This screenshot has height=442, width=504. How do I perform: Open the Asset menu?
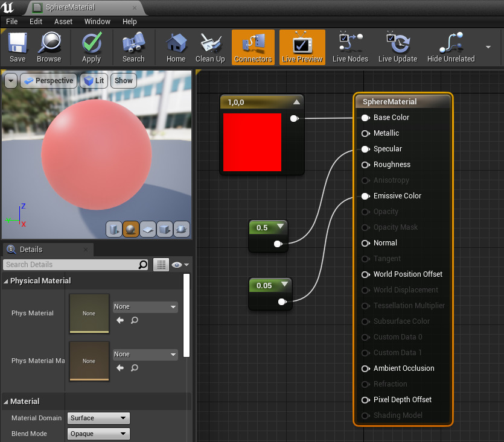pos(63,21)
